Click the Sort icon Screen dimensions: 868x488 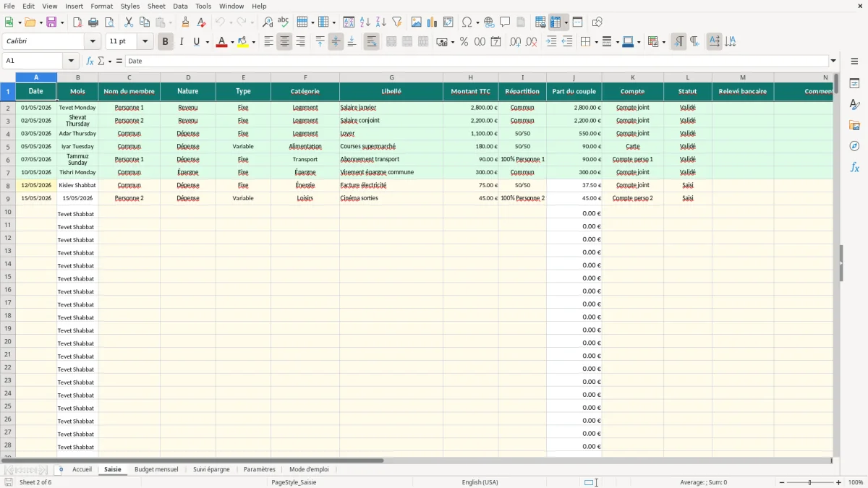(349, 22)
